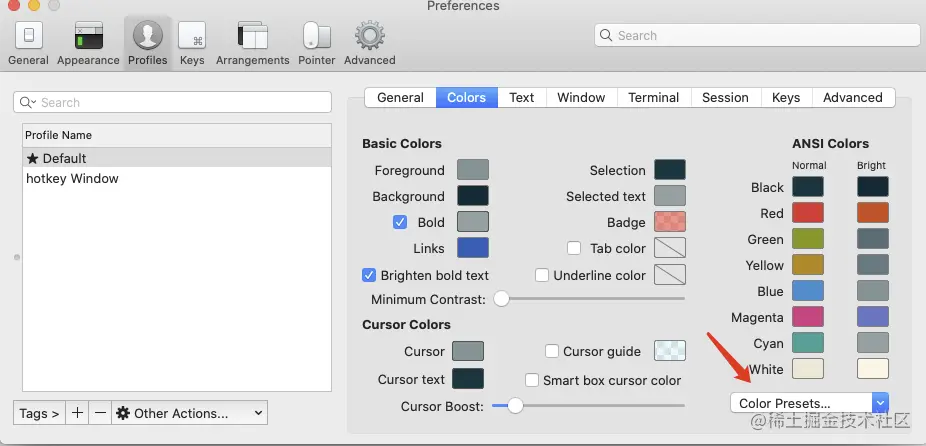Click the Cursor text color swatch
Viewport: 926px width, 446px height.
coord(468,379)
